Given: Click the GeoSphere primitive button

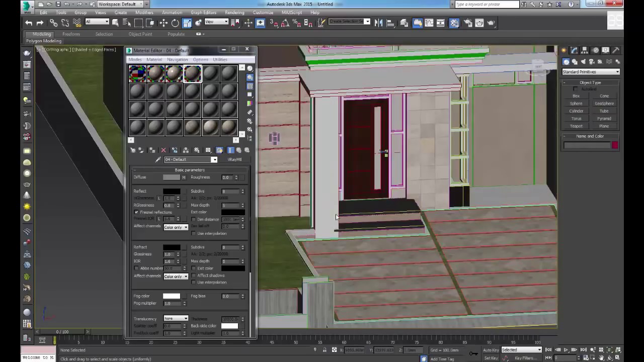Looking at the screenshot, I should click(604, 104).
